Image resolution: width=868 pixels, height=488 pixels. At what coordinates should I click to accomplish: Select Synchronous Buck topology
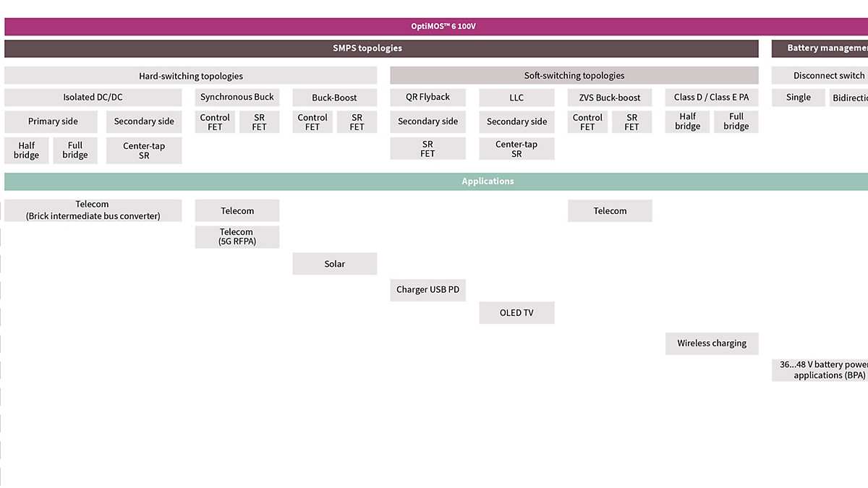237,97
